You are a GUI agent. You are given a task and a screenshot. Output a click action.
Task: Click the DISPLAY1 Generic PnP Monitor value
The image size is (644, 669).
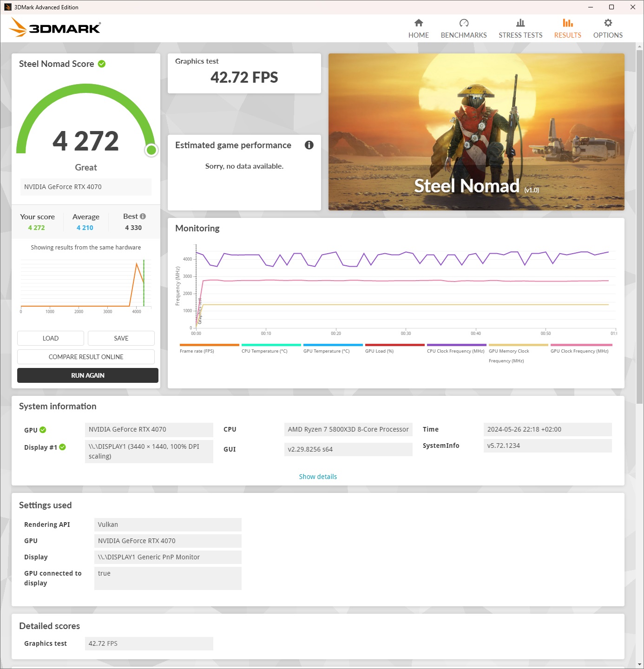tap(168, 557)
